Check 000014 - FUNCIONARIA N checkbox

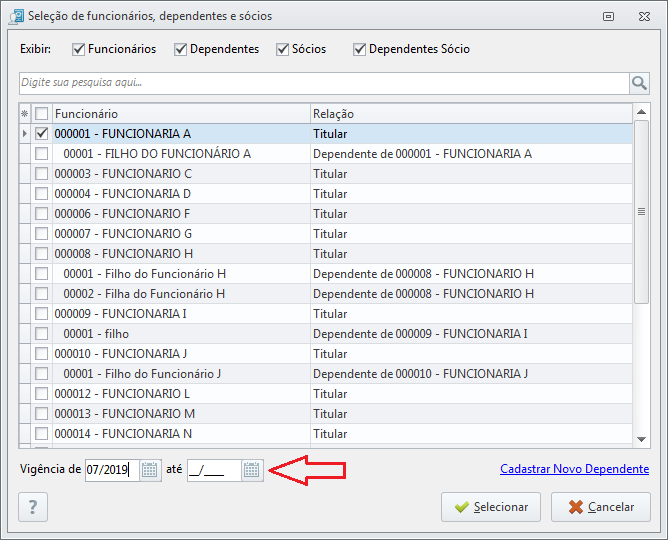41,434
